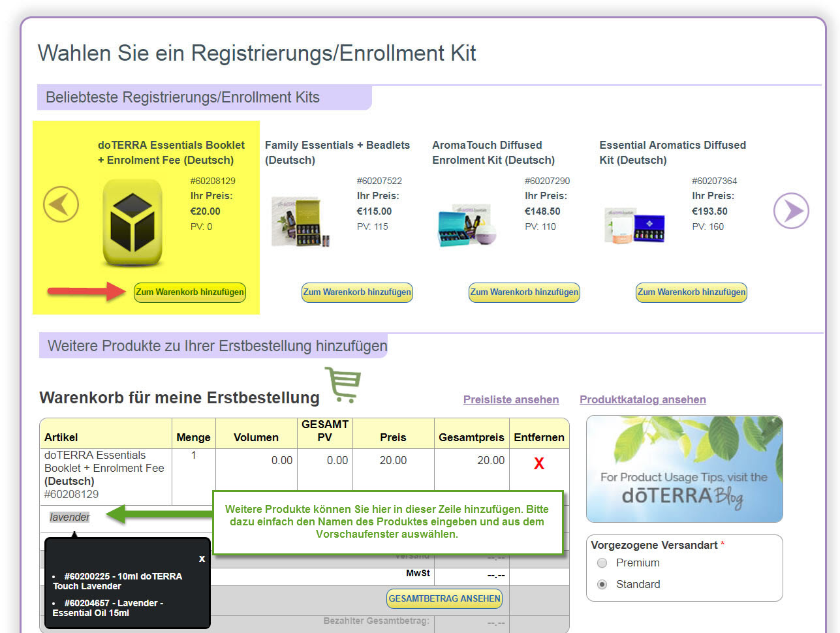Remove Essentials Booklet with red X
This screenshot has width=840, height=633.
pos(539,464)
